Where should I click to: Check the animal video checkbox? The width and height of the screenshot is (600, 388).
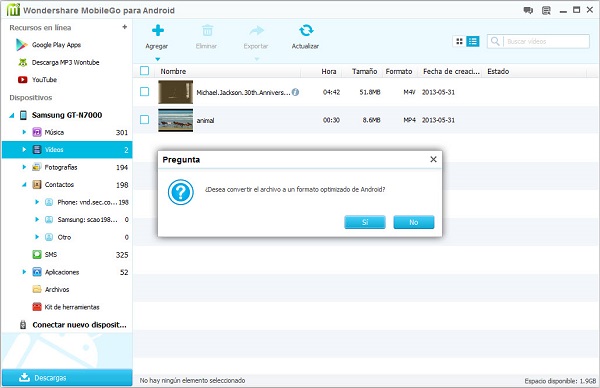click(x=144, y=120)
